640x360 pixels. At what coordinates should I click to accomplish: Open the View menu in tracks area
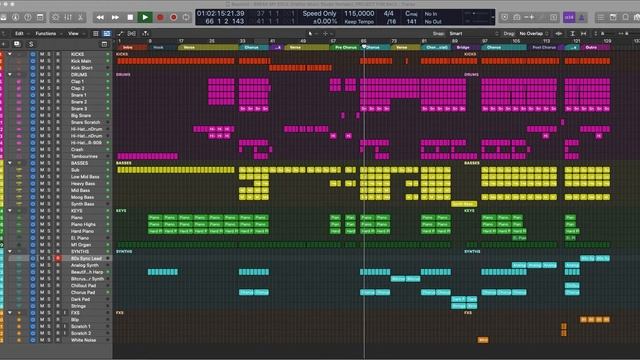[x=73, y=33]
